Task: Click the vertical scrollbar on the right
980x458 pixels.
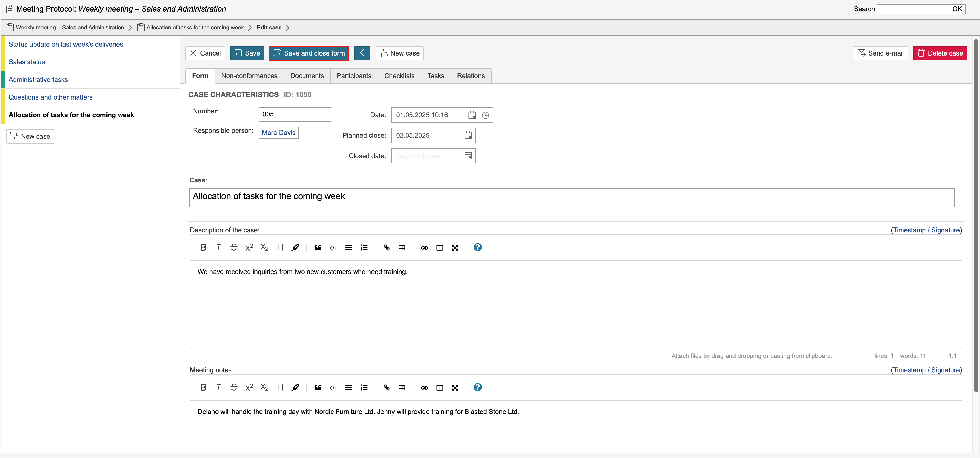Action: 976,213
